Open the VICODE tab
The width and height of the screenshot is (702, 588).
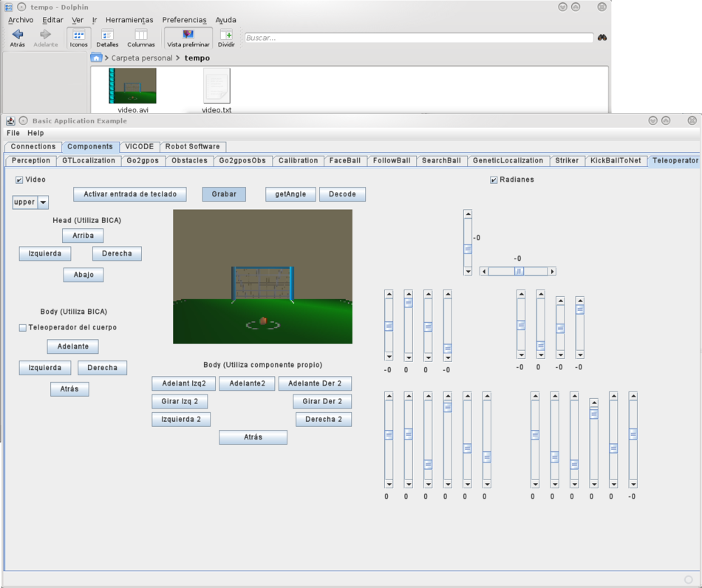pos(139,146)
